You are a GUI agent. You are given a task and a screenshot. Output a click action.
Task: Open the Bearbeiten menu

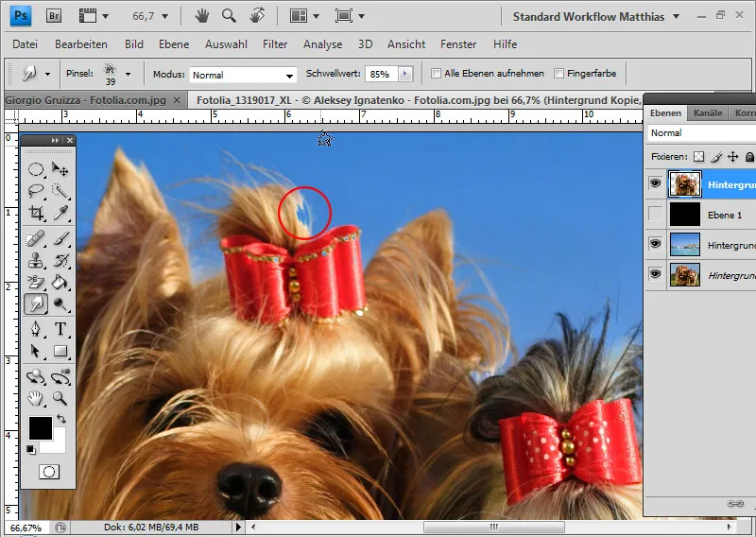coord(81,43)
